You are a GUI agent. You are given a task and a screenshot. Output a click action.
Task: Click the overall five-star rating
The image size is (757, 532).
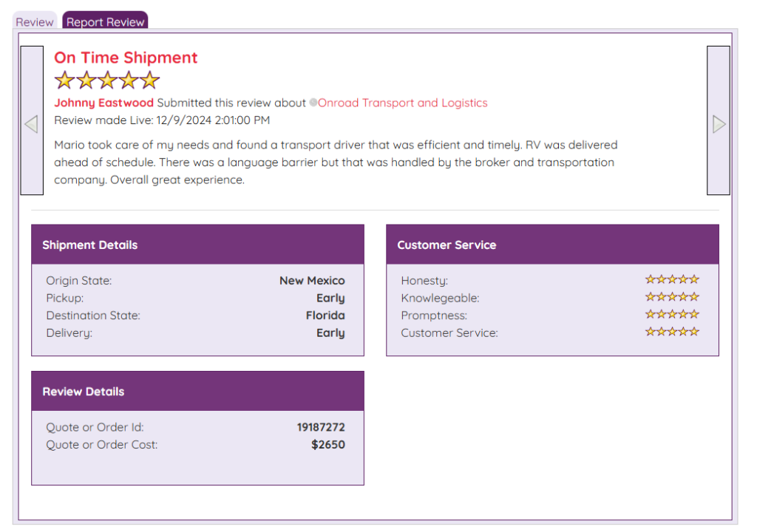107,81
